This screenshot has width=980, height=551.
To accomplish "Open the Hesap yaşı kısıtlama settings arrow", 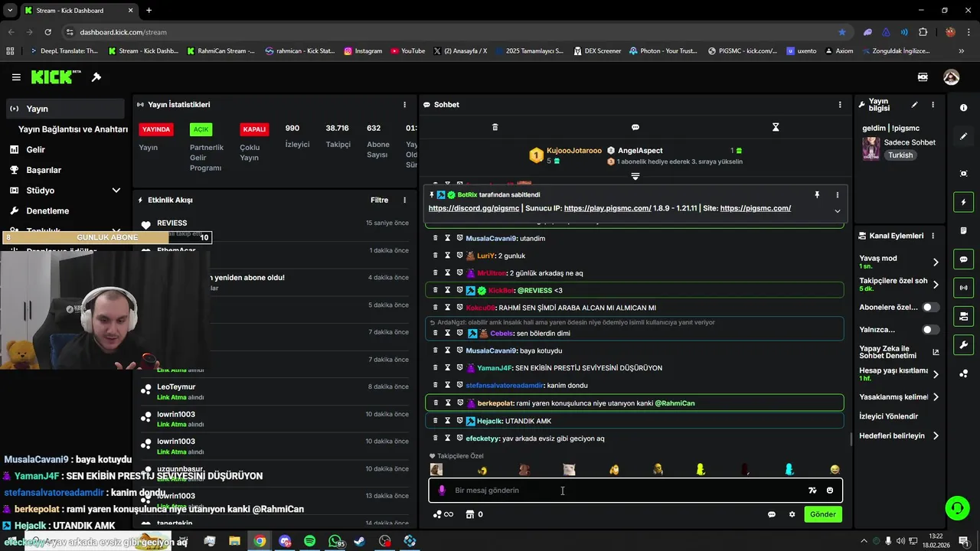I will coord(936,374).
